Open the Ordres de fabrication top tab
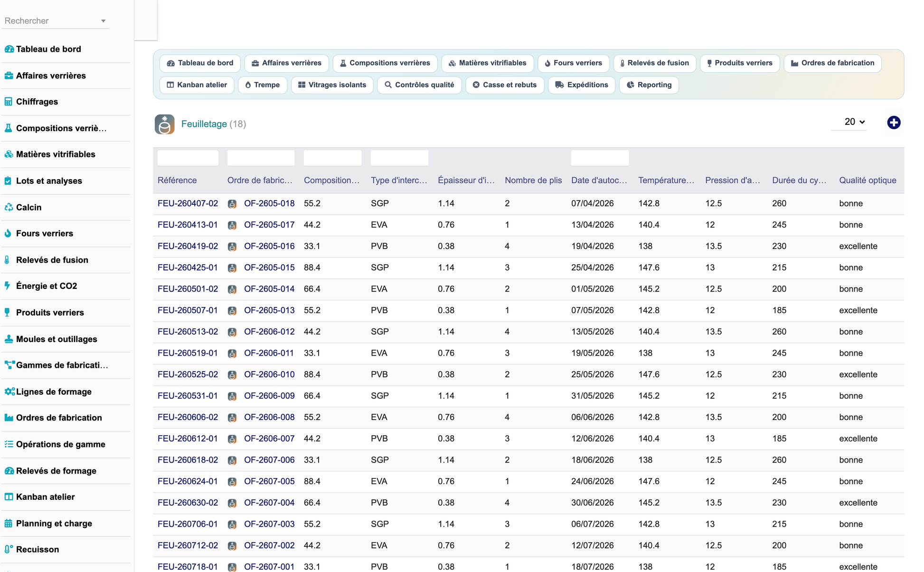The width and height of the screenshot is (924, 572). tap(832, 63)
